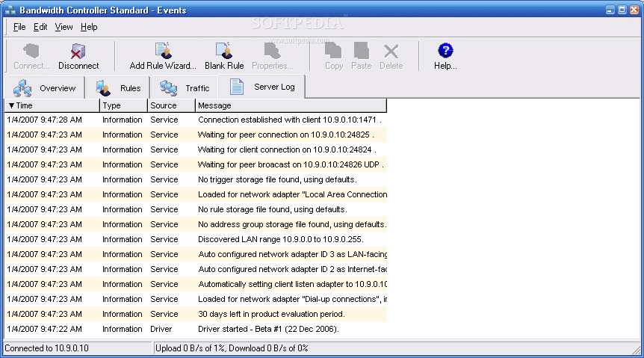Sort by the Message column header
Screen dimensions: 644x358
tap(291, 105)
